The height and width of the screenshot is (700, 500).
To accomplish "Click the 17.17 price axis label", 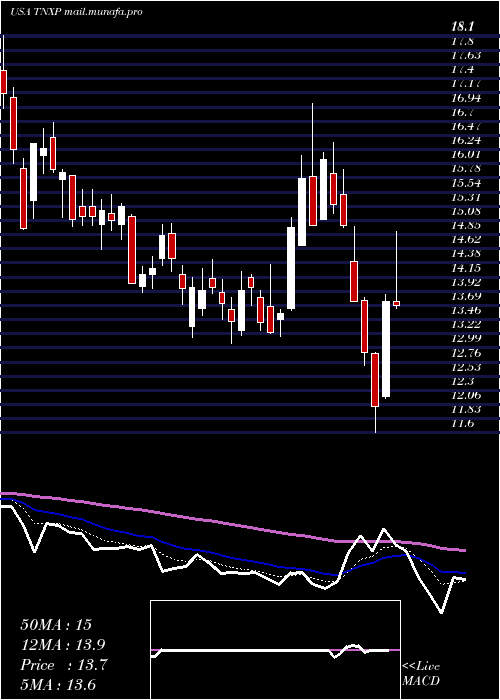I will pyautogui.click(x=466, y=83).
